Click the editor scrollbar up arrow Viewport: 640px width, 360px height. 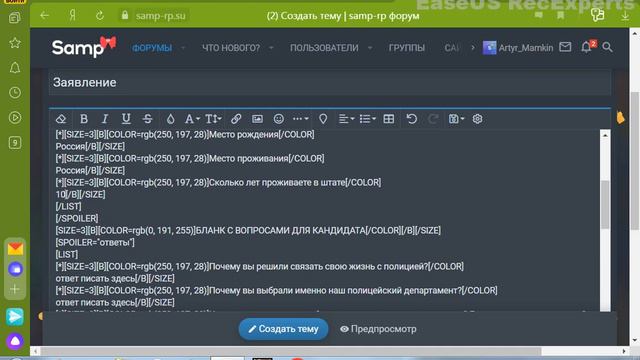click(x=605, y=135)
